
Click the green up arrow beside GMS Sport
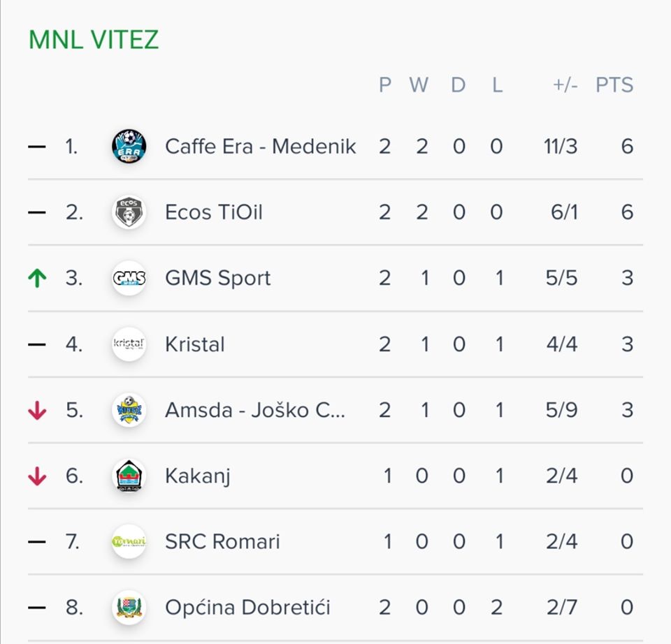[x=37, y=278]
